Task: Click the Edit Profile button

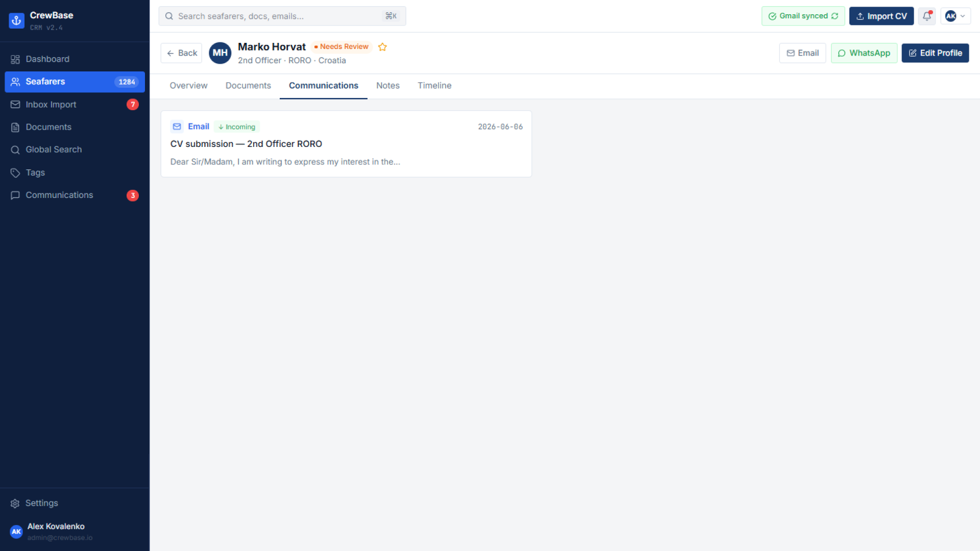Action: pyautogui.click(x=935, y=53)
